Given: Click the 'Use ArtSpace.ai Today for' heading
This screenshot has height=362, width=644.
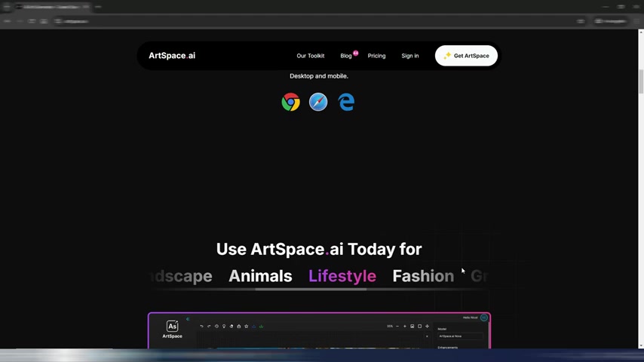Looking at the screenshot, I should (319, 249).
